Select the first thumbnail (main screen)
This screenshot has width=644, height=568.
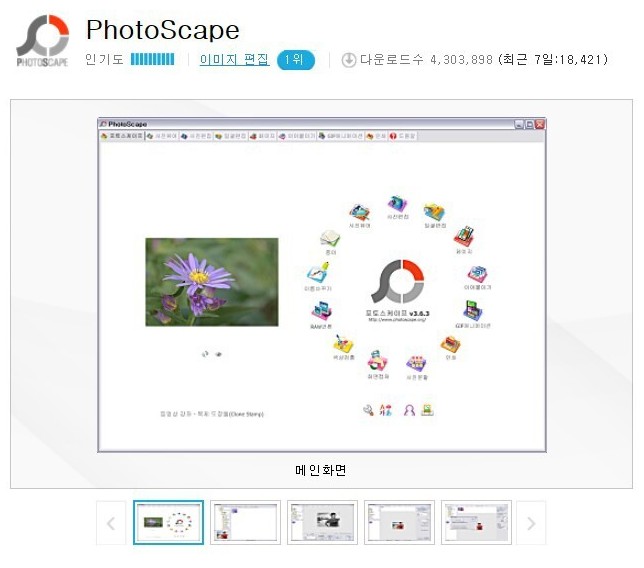(168, 522)
